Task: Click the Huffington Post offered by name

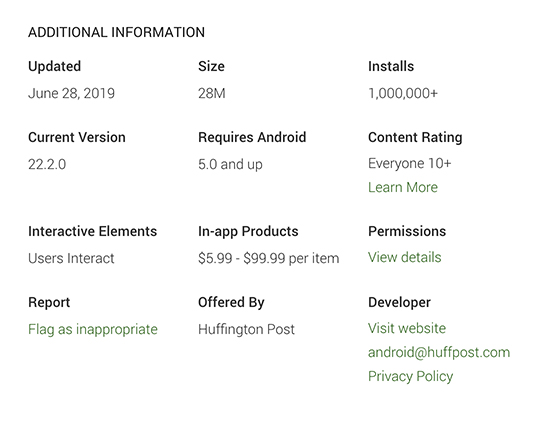Action: pos(246,329)
